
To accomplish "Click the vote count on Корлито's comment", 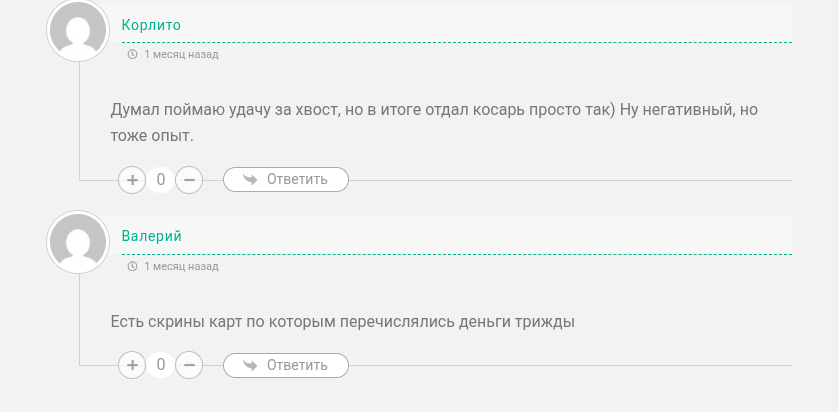I will point(161,180).
